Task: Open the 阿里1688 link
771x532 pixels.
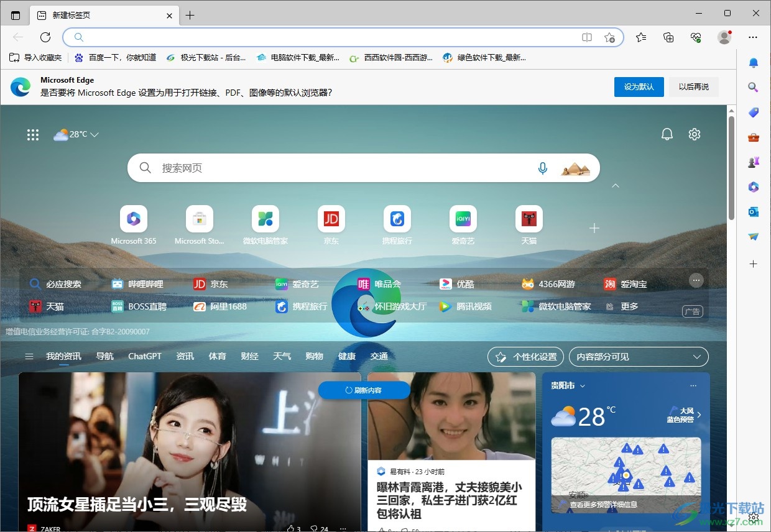Action: click(x=220, y=306)
